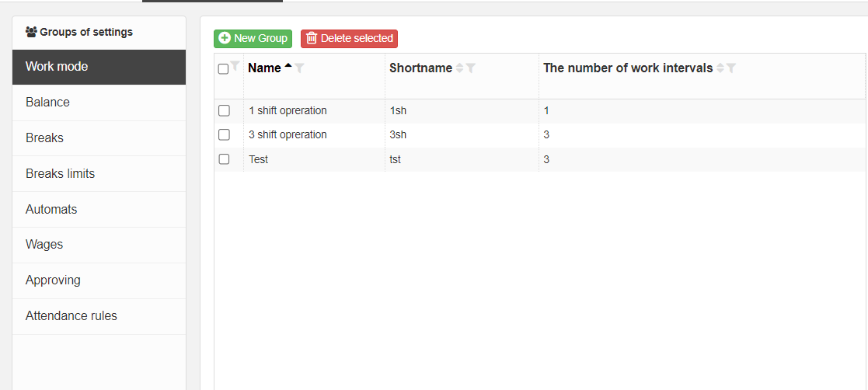
Task: Click The number of work intervals header
Action: click(x=628, y=68)
